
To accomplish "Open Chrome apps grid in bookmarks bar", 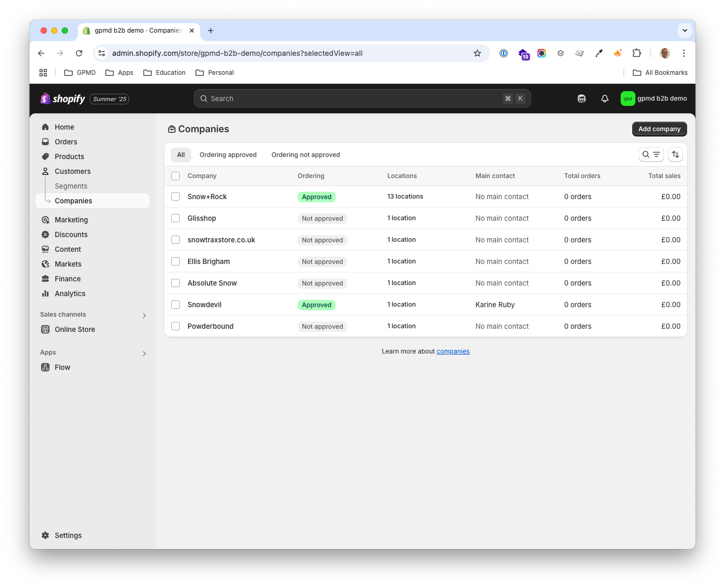I will [x=43, y=73].
